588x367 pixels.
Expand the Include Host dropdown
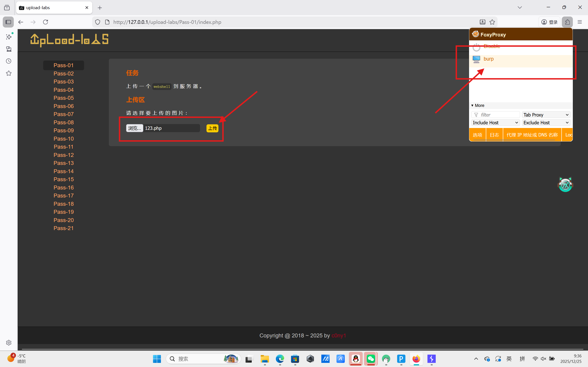pyautogui.click(x=495, y=123)
